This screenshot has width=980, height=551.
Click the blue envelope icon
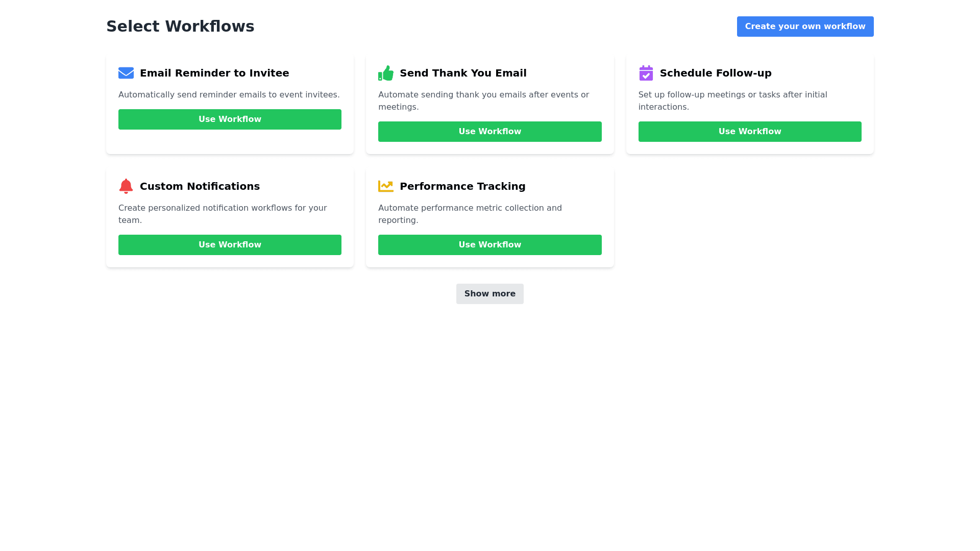[x=126, y=73]
